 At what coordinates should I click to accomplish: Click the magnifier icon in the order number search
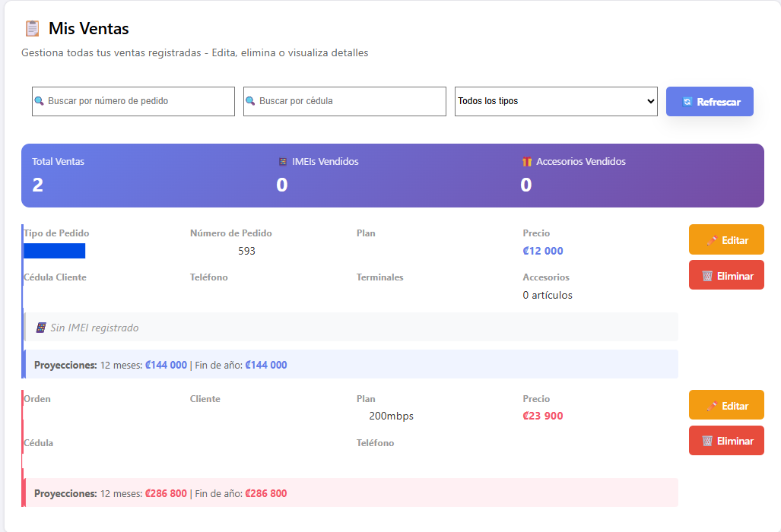39,101
